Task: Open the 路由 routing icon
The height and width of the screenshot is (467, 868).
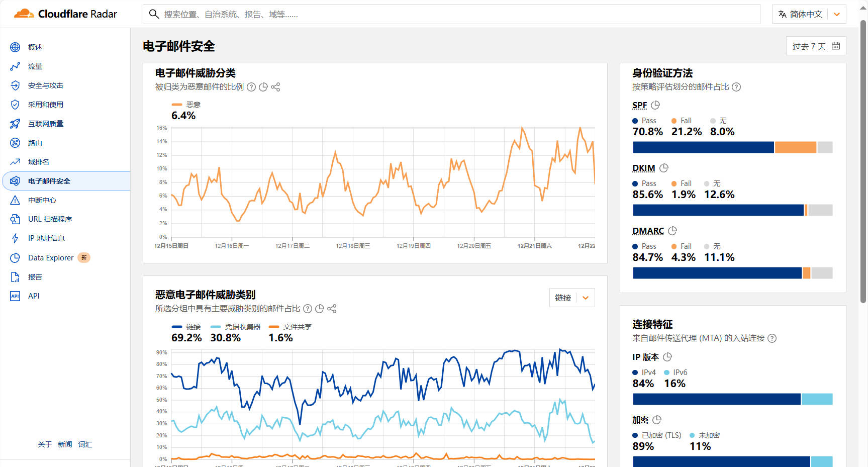Action: point(15,143)
